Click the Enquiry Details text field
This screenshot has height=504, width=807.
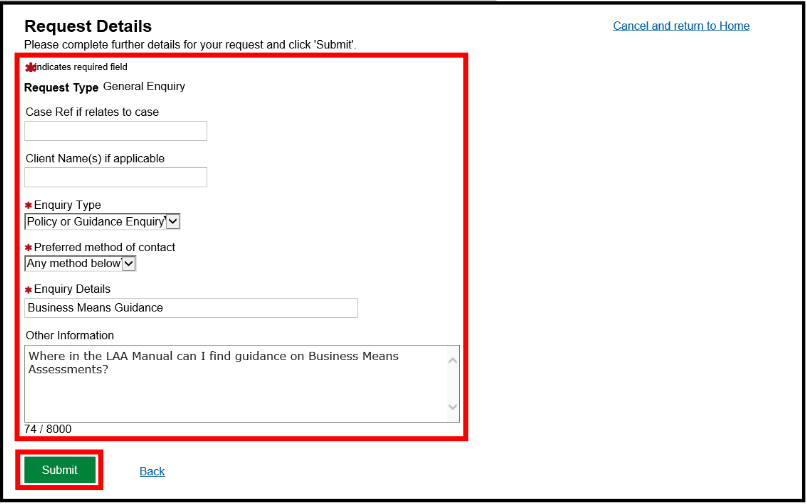[x=191, y=308]
